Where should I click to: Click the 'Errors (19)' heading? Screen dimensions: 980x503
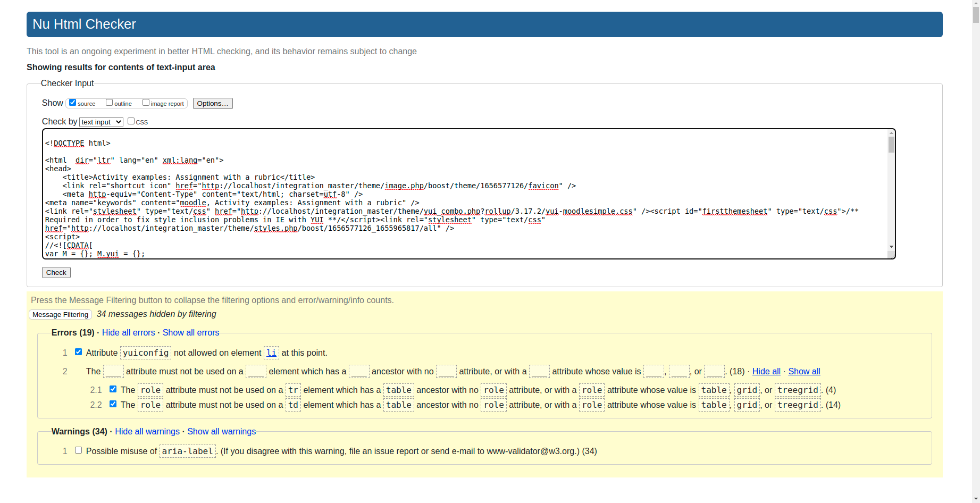73,332
